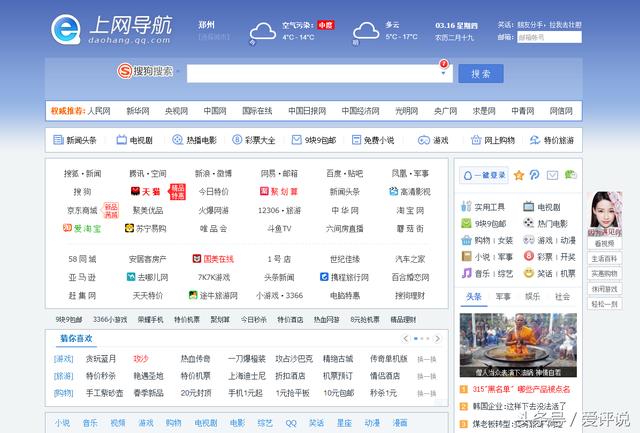
Task: Switch to the 娱乐 news tab
Action: pos(532,297)
